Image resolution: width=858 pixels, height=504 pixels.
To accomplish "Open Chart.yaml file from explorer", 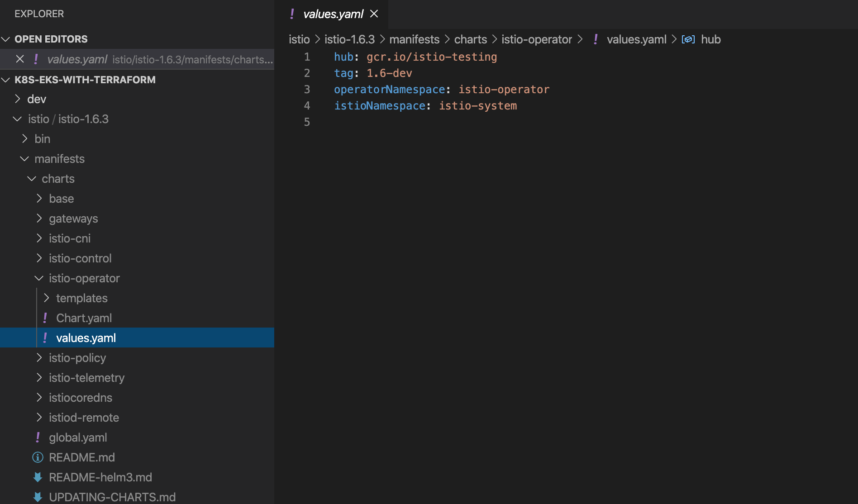I will [84, 318].
